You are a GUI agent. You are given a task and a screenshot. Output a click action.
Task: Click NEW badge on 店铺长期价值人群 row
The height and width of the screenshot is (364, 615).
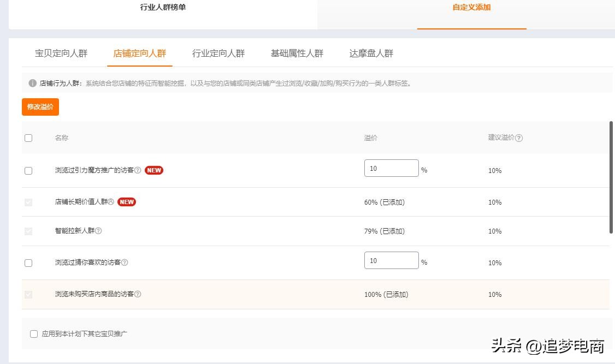[127, 202]
